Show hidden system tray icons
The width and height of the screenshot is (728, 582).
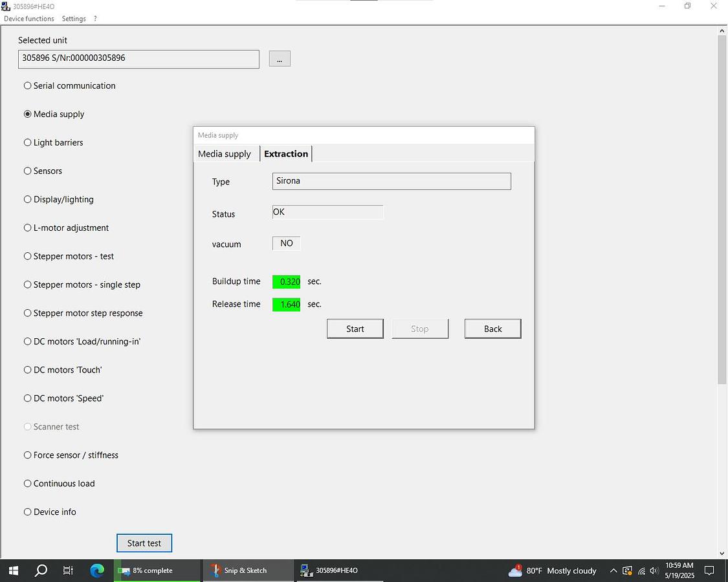pyautogui.click(x=613, y=571)
